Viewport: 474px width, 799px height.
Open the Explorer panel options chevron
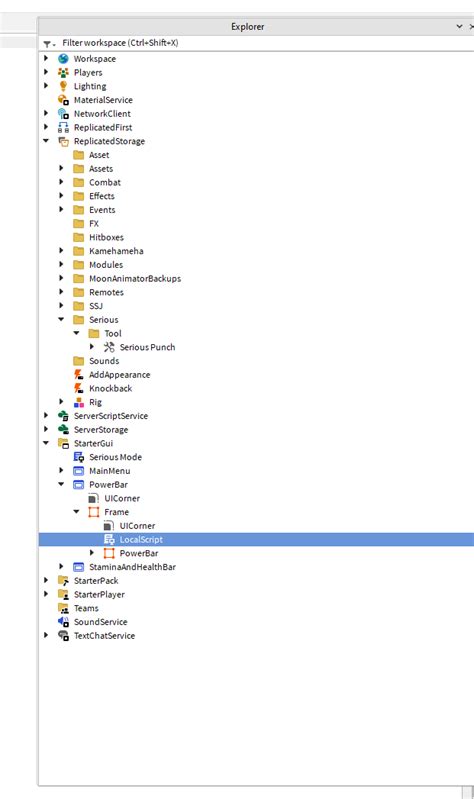[459, 26]
